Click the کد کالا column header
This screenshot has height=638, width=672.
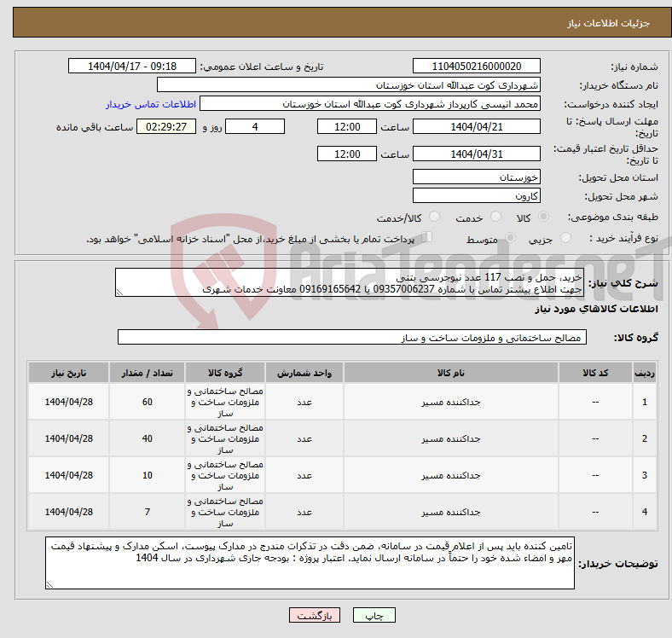tap(595, 373)
